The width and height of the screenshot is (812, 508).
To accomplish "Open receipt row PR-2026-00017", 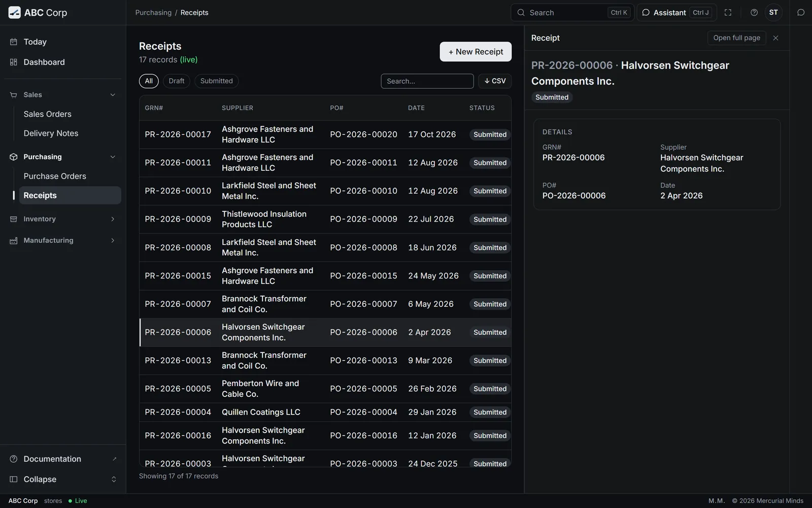I will tap(325, 135).
